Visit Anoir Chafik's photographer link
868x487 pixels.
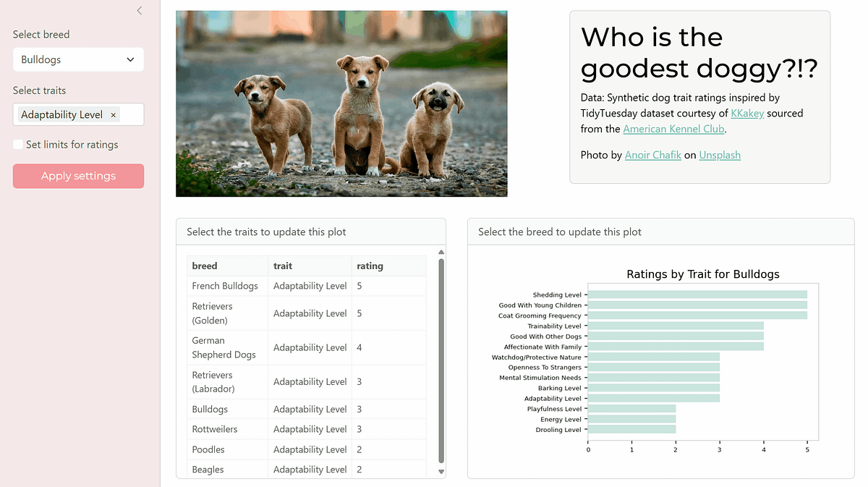pos(652,155)
